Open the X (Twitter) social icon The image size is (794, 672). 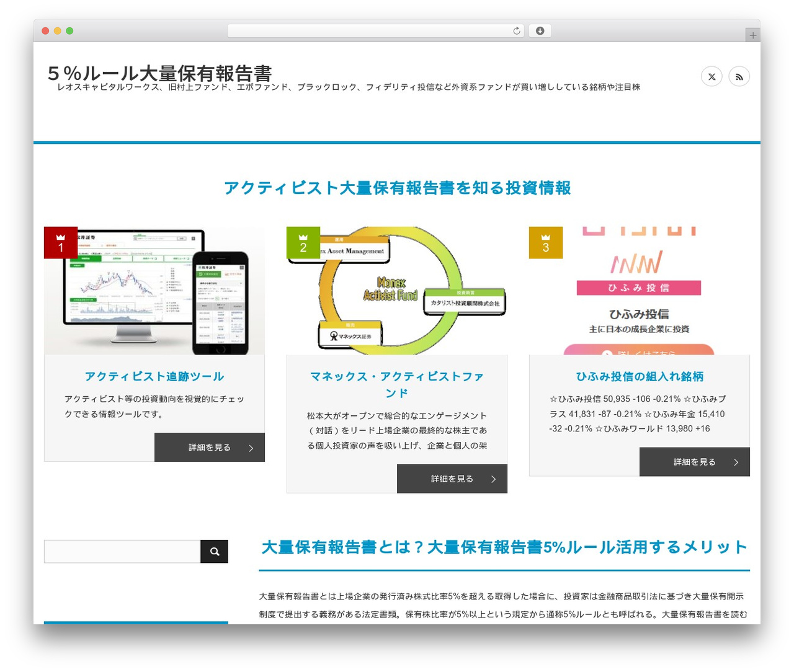(x=711, y=77)
